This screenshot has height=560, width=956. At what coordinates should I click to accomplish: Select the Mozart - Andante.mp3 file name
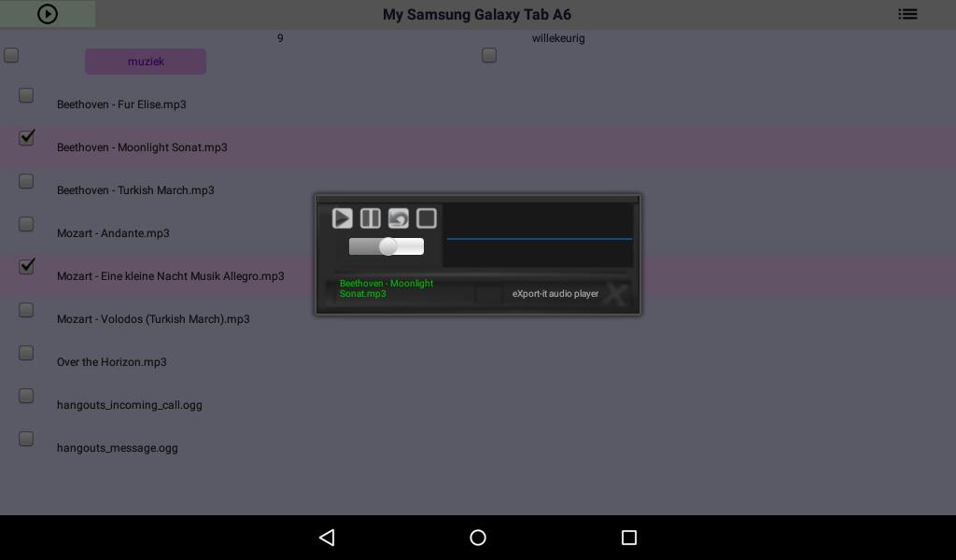(x=113, y=232)
